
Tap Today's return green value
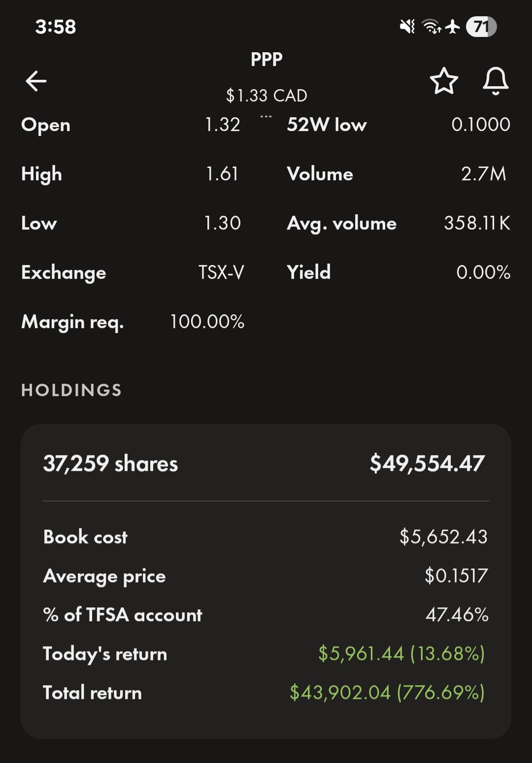[x=401, y=654]
